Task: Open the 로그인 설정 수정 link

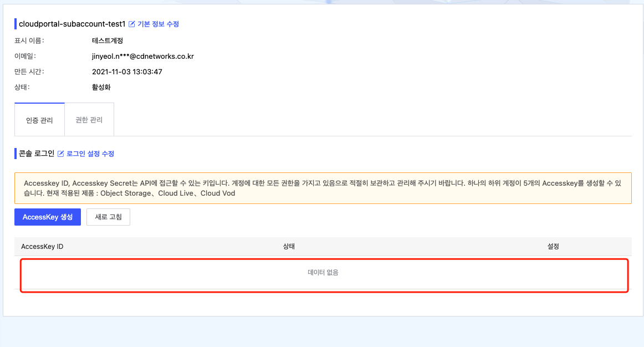Action: pos(90,154)
